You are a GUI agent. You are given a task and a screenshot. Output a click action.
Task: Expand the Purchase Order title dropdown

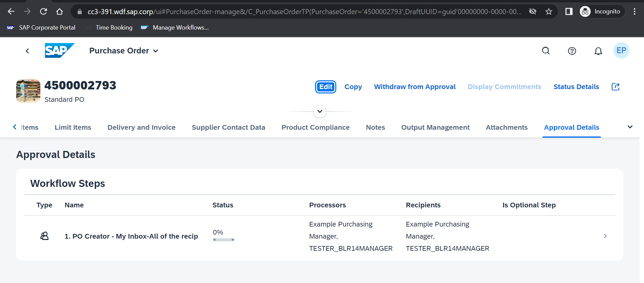tap(124, 51)
